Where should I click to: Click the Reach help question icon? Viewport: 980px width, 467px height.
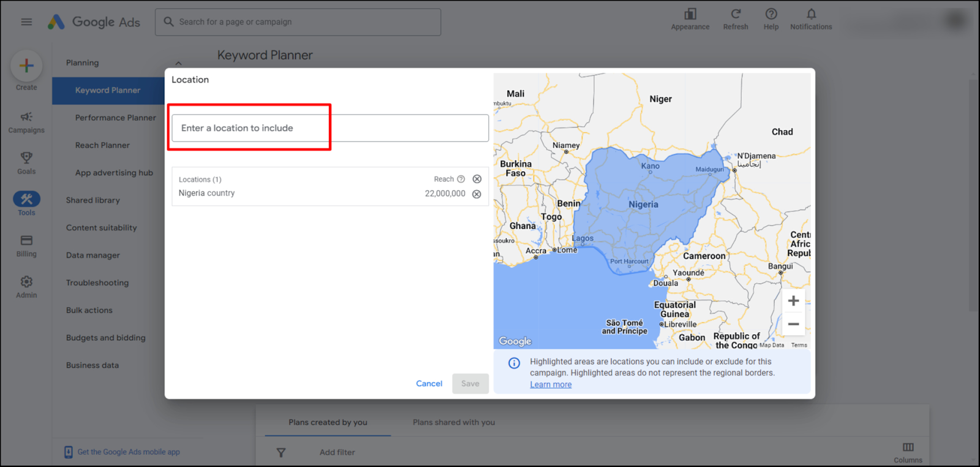461,179
